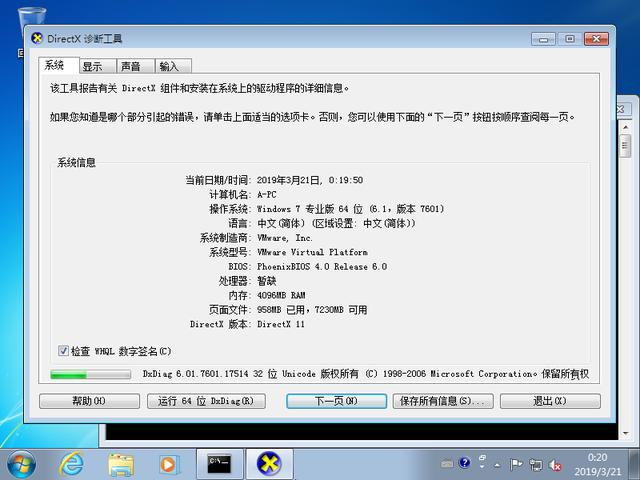Open Windows Media Player on taskbar
640x480 pixels.
(x=168, y=465)
